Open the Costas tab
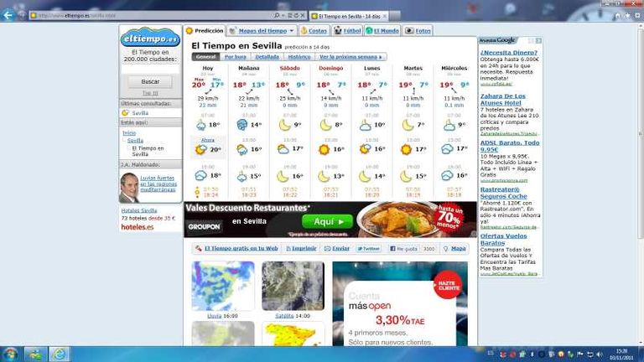This screenshot has width=644, height=362. click(x=314, y=31)
